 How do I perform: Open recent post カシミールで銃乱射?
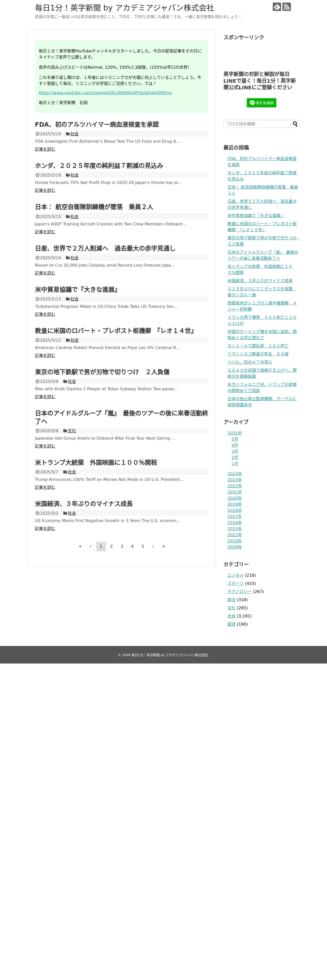[x=258, y=346]
